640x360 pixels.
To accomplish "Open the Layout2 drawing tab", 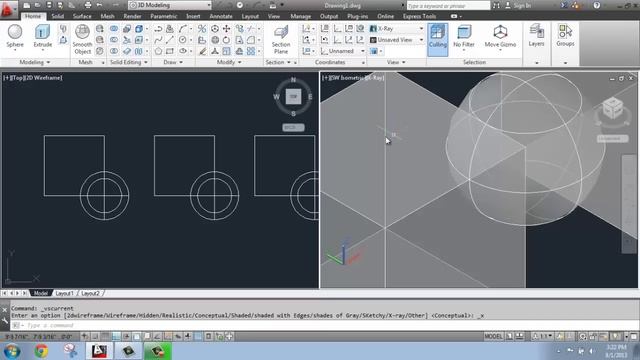I will (90, 293).
